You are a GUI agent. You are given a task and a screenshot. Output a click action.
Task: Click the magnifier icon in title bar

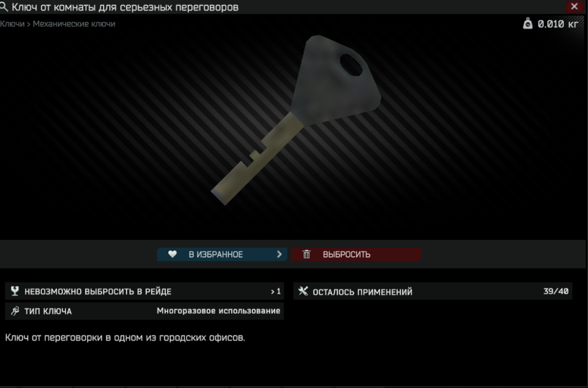(x=4, y=6)
